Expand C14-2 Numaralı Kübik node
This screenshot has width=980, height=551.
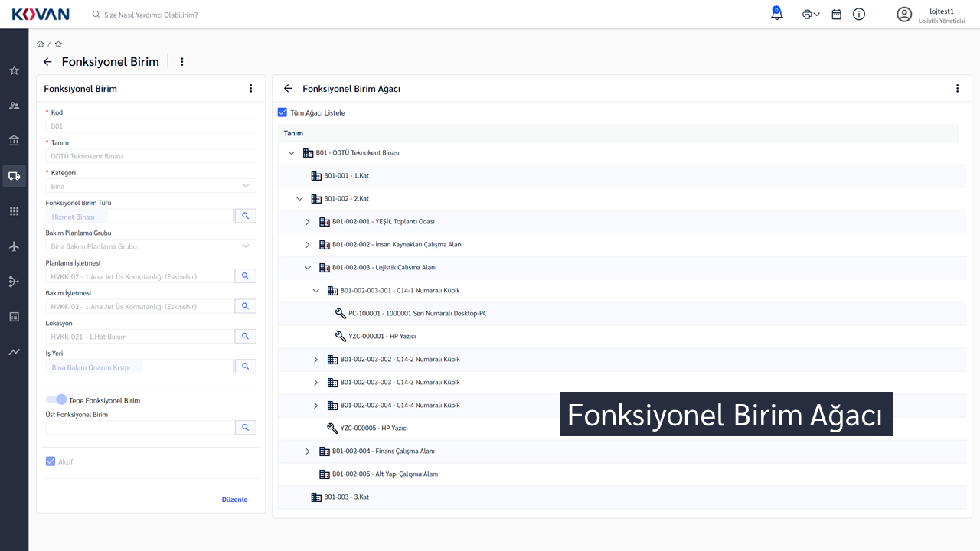coord(316,360)
